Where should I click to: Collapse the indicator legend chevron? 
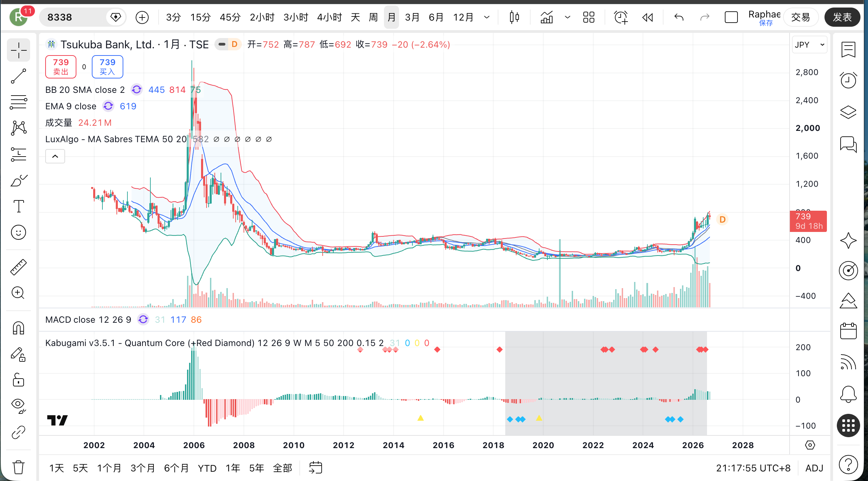coord(55,156)
